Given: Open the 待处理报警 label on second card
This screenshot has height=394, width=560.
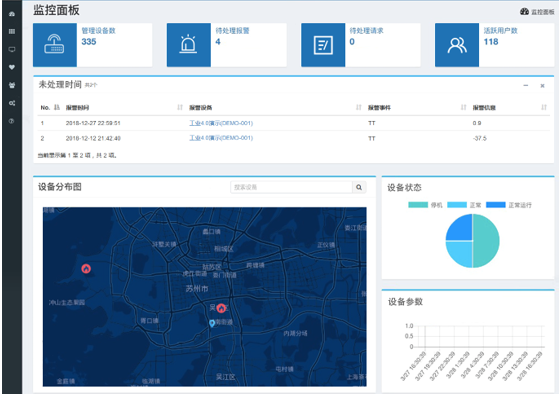Looking at the screenshot, I should (232, 31).
